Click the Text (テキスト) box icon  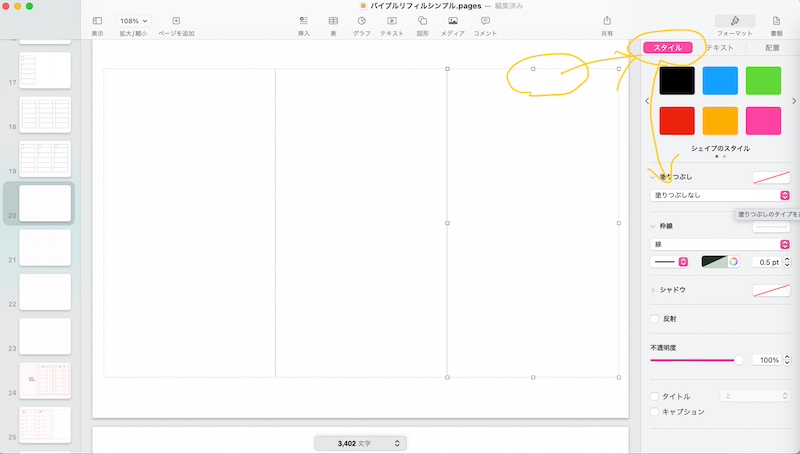[x=392, y=21]
